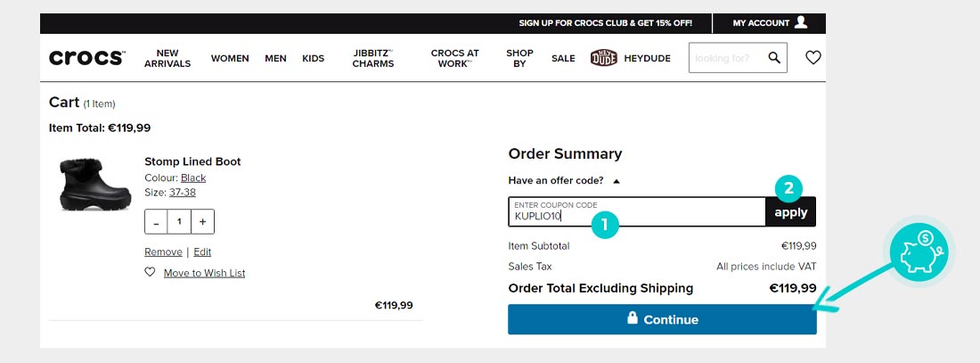Image resolution: width=980 pixels, height=363 pixels.
Task: Open wishlist via header heart icon
Action: tap(813, 58)
